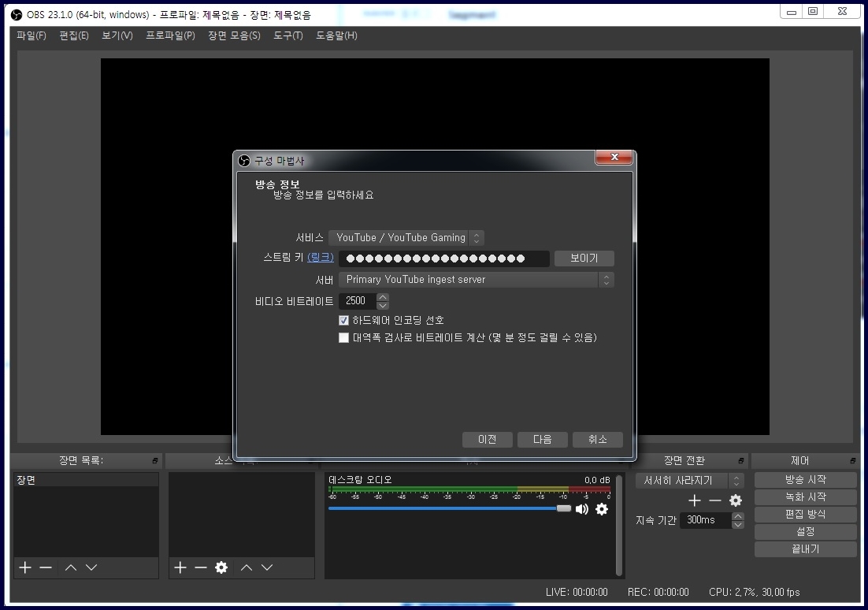Remove source with minus icon

point(201,567)
